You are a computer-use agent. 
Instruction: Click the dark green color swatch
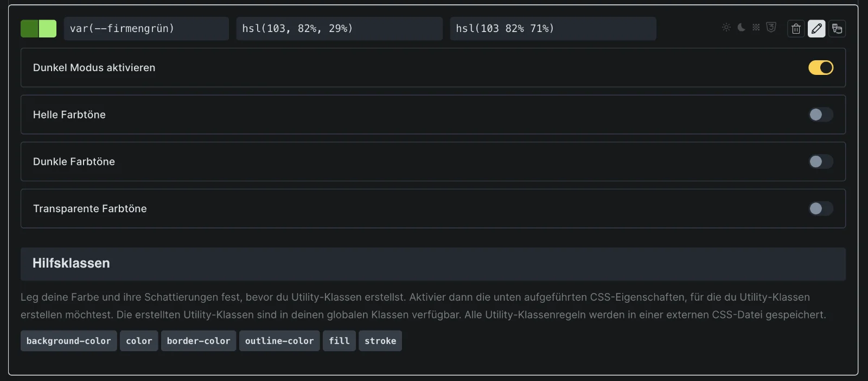coord(29,29)
